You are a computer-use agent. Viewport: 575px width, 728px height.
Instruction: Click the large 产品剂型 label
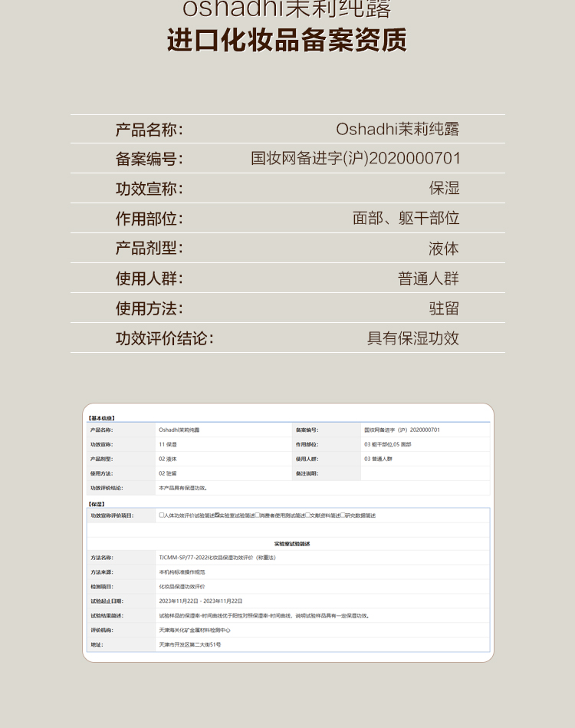(x=149, y=248)
